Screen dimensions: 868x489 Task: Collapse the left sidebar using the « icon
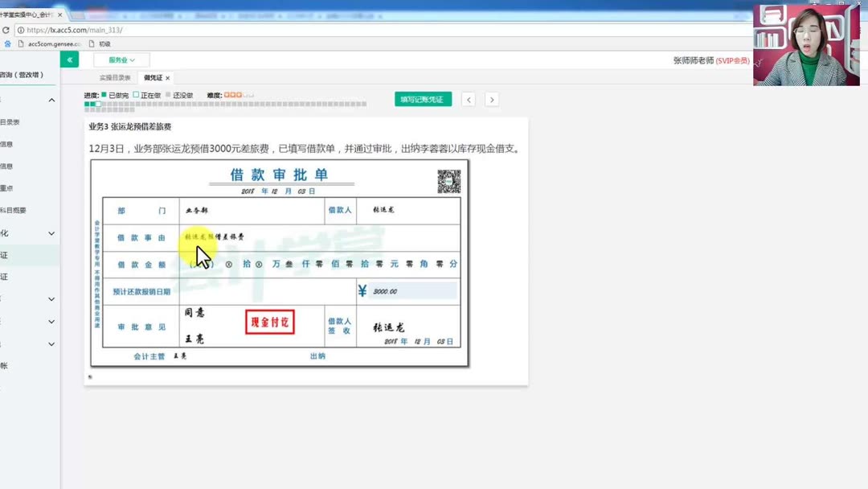tap(69, 60)
